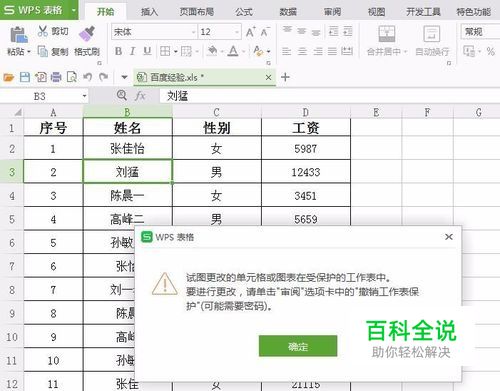This screenshot has height=391, width=500.
Task: Toggle Bold formatting
Action: point(118,51)
